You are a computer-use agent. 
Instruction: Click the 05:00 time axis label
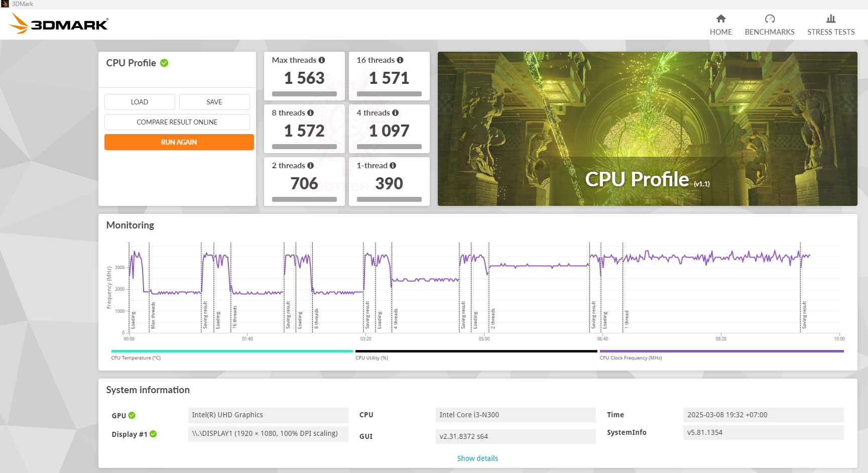484,339
